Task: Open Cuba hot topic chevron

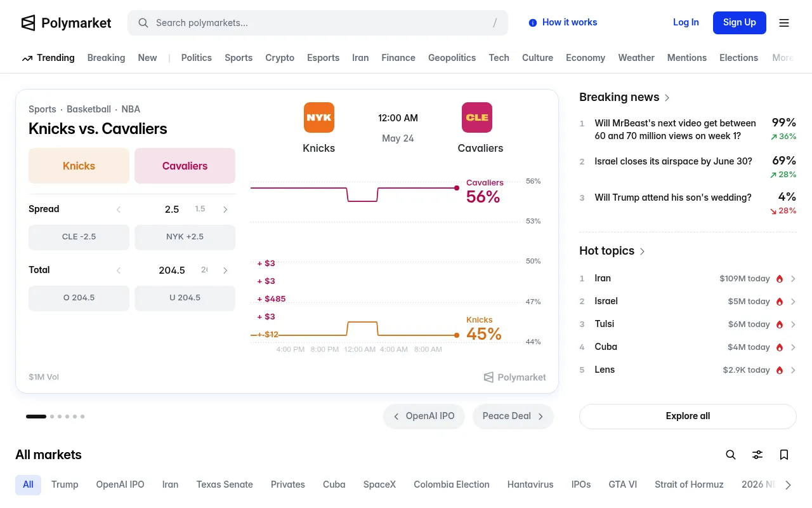Action: [793, 347]
